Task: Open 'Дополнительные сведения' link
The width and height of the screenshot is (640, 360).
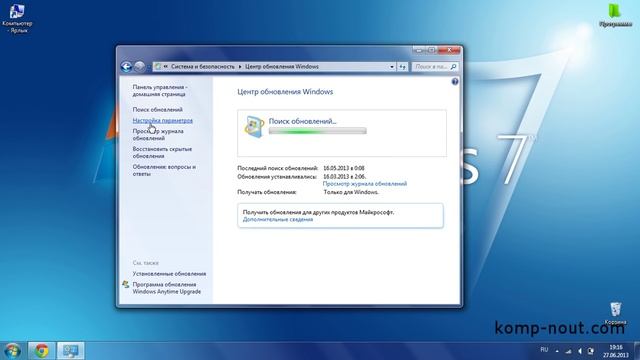Action: tap(278, 219)
